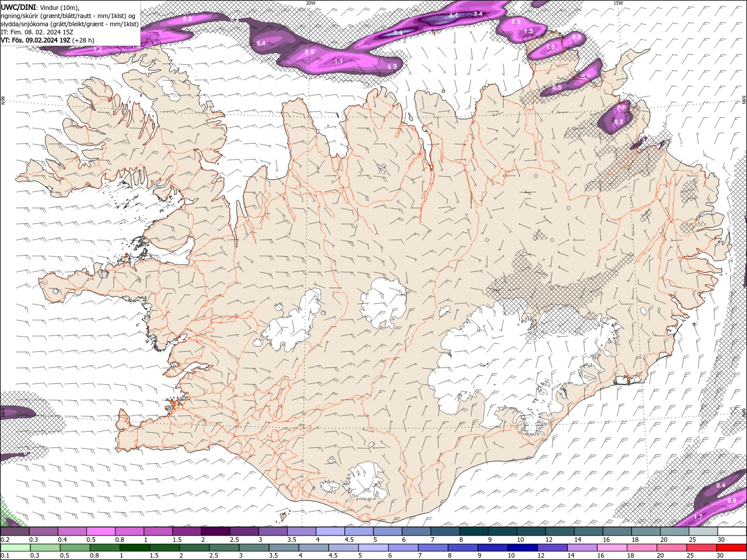Click the 'IT: Fim. 08. 02. 2024 15Z' line
Screen dimensions: 747x560
point(37,32)
